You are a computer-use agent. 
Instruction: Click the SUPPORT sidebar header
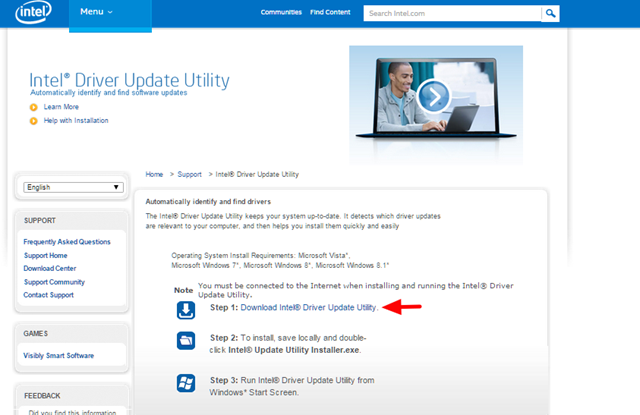[x=40, y=221]
